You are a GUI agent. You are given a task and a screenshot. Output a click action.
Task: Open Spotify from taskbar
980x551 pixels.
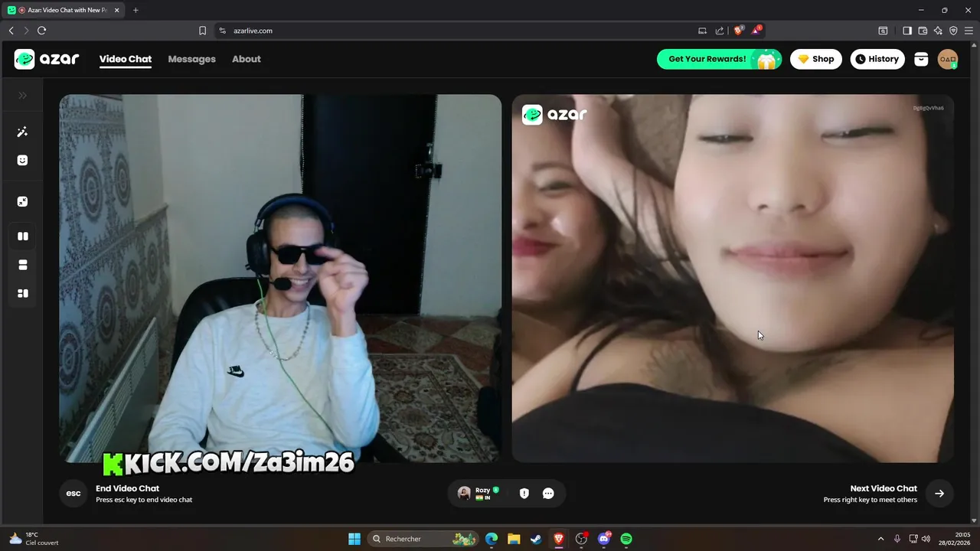click(626, 539)
